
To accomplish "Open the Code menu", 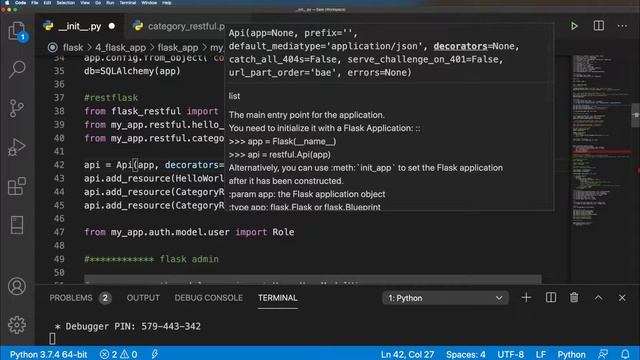I will [20, 3].
